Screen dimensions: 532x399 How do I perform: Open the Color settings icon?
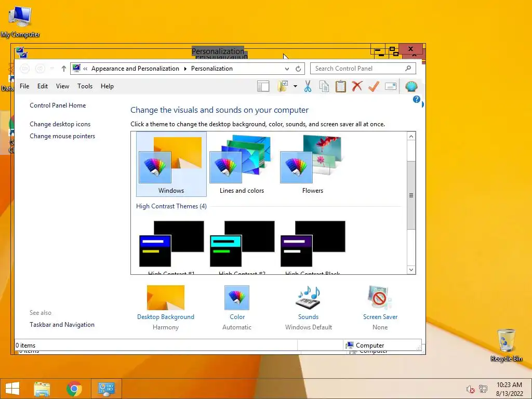point(237,298)
